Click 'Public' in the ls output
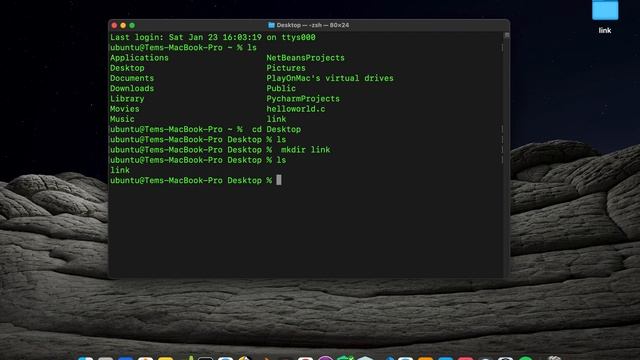 pyautogui.click(x=281, y=89)
